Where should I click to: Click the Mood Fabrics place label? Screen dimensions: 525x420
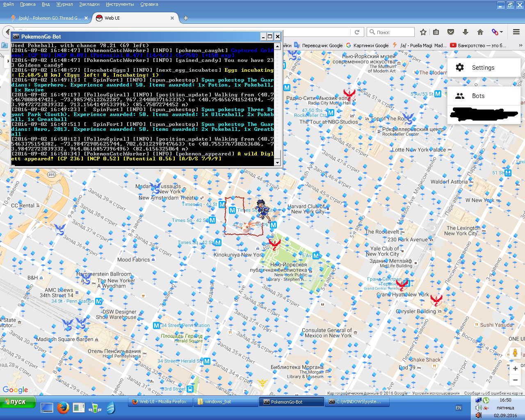click(134, 260)
